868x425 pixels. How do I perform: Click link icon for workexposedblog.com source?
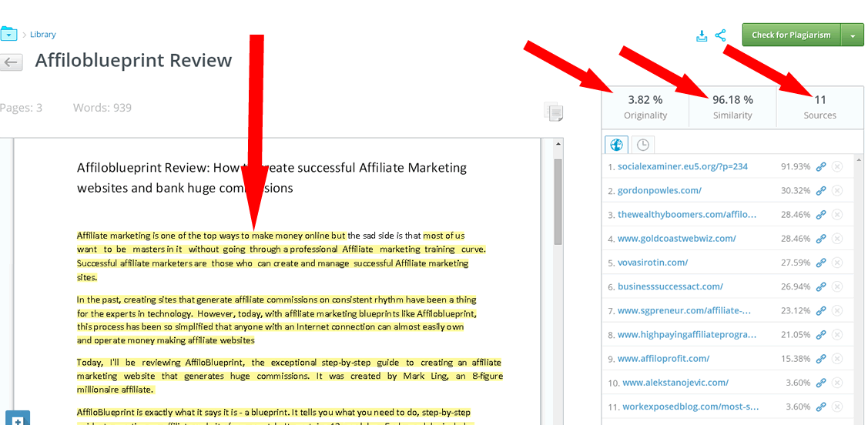coord(821,407)
